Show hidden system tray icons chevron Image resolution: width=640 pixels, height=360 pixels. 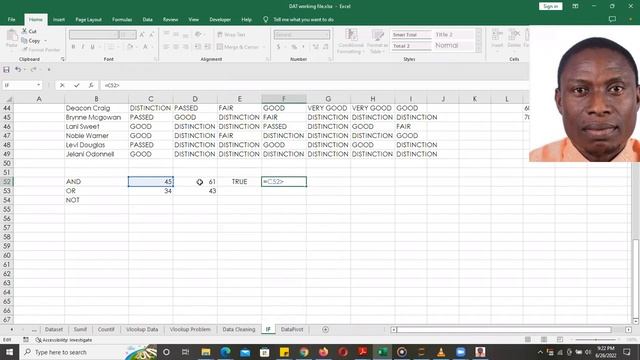point(540,352)
